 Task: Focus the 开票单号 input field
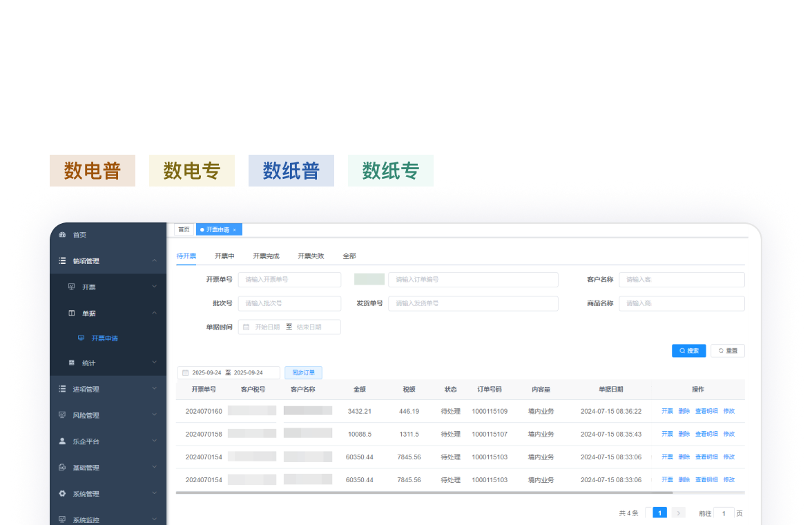point(289,279)
